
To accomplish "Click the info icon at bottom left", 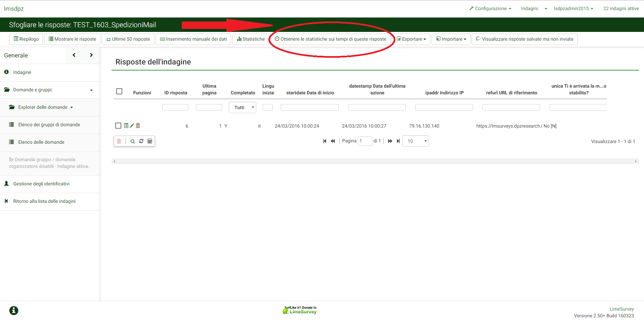I will click(14, 311).
